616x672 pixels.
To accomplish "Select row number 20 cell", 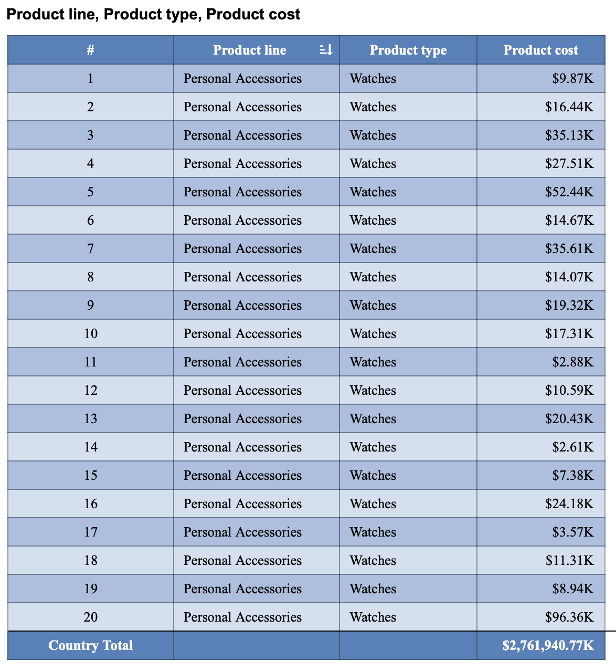I will coord(91,617).
